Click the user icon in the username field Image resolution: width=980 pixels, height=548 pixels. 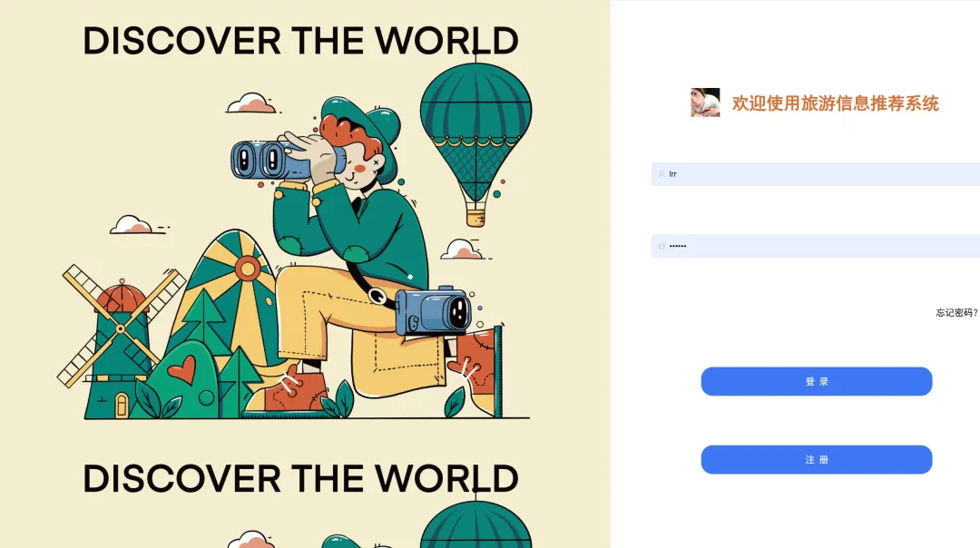[661, 174]
